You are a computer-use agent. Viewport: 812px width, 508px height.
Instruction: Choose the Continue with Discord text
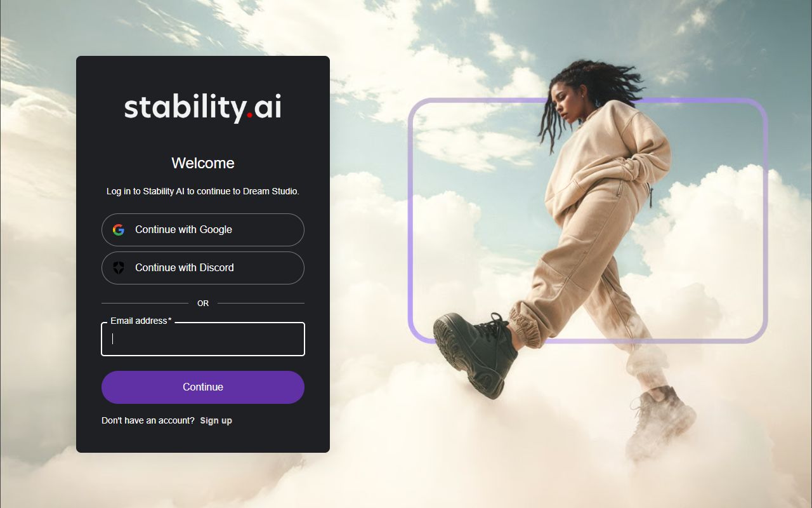(185, 268)
